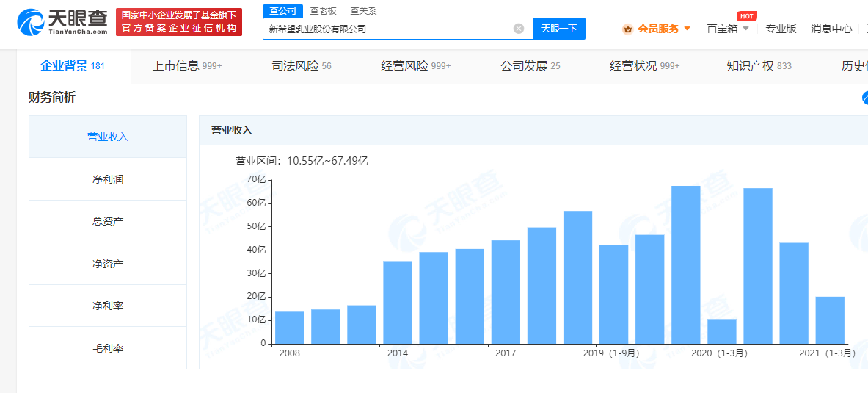Clear the search box with the X icon
This screenshot has width=868, height=393.
[x=519, y=29]
